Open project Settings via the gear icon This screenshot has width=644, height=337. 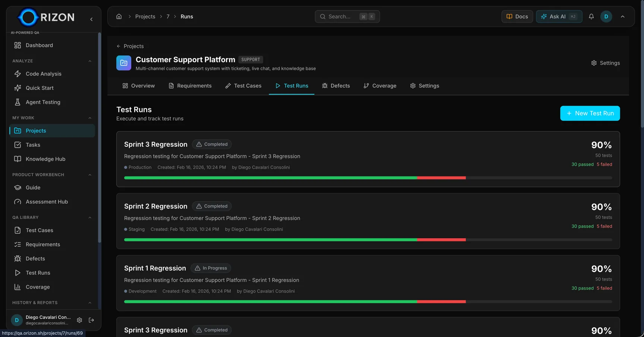(605, 63)
